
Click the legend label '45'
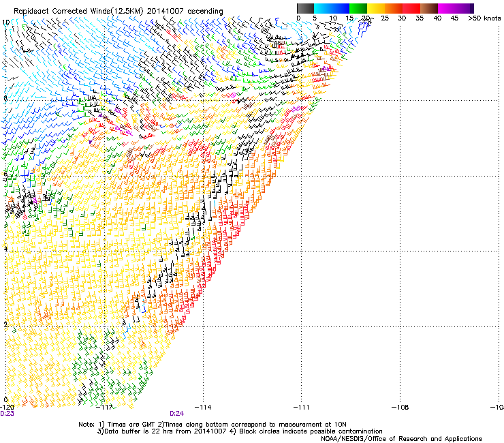[454, 18]
